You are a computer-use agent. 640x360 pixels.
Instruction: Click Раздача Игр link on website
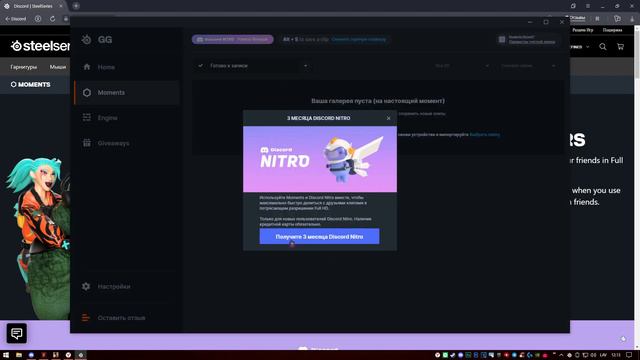tap(582, 30)
